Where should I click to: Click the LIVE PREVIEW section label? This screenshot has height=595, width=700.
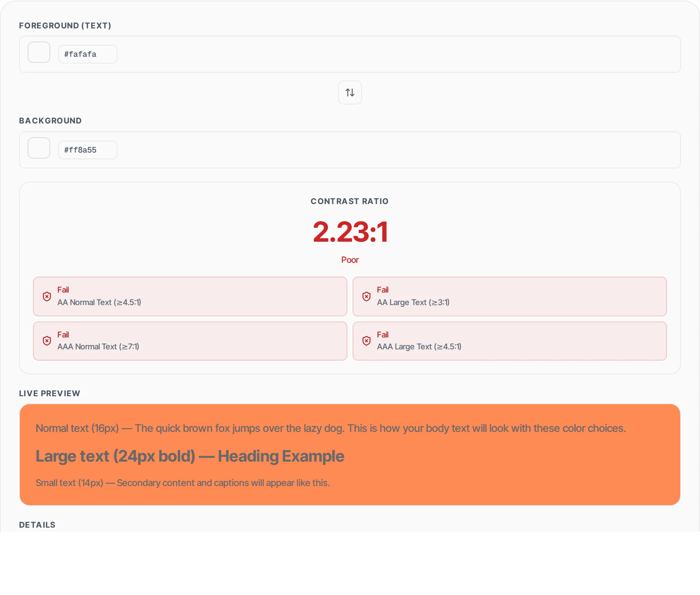[50, 394]
